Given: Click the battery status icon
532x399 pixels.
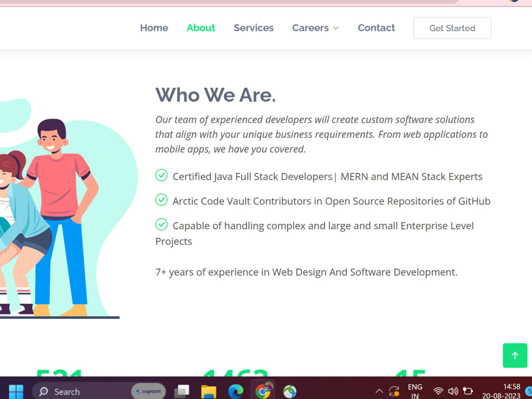Looking at the screenshot, I should point(468,391).
